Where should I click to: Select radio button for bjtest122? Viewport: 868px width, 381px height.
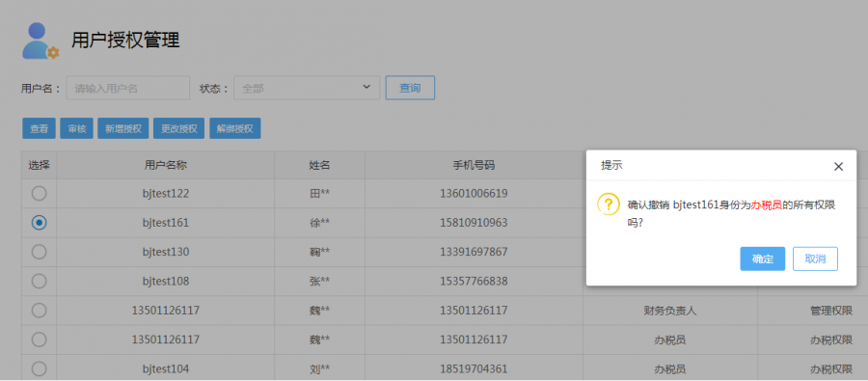(x=39, y=193)
